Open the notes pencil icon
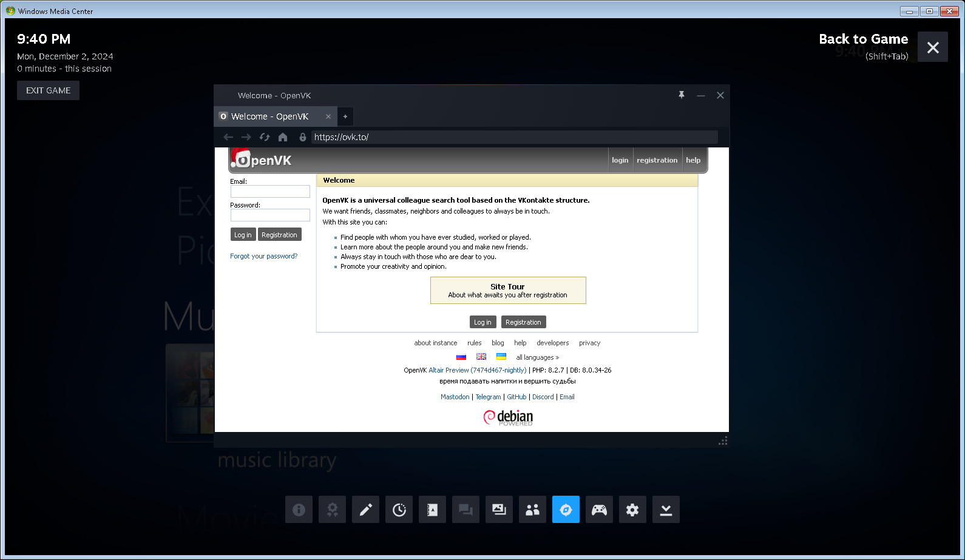Image resolution: width=965 pixels, height=560 pixels. click(365, 510)
